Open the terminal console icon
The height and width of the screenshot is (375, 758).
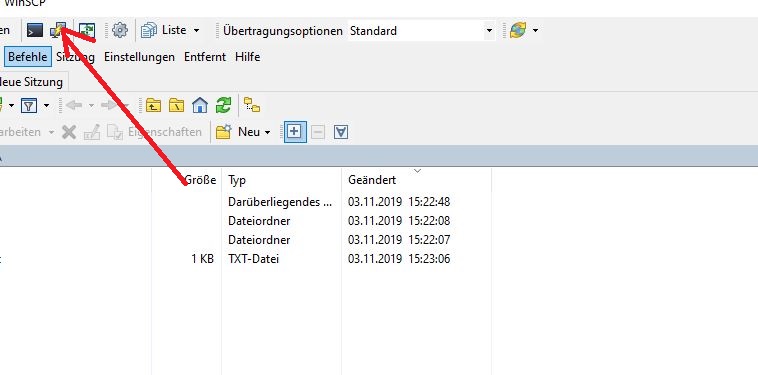[x=35, y=30]
